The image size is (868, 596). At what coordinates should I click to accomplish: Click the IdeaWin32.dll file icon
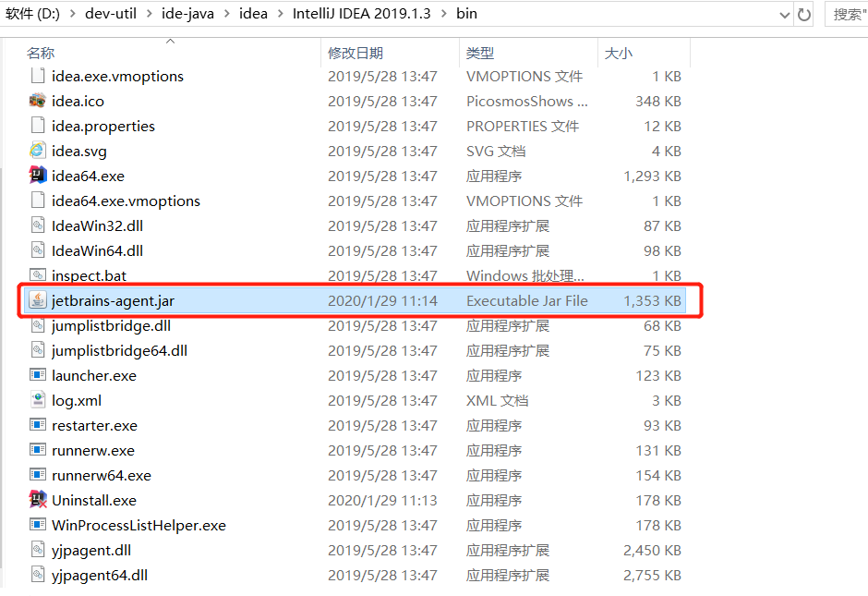pos(38,225)
